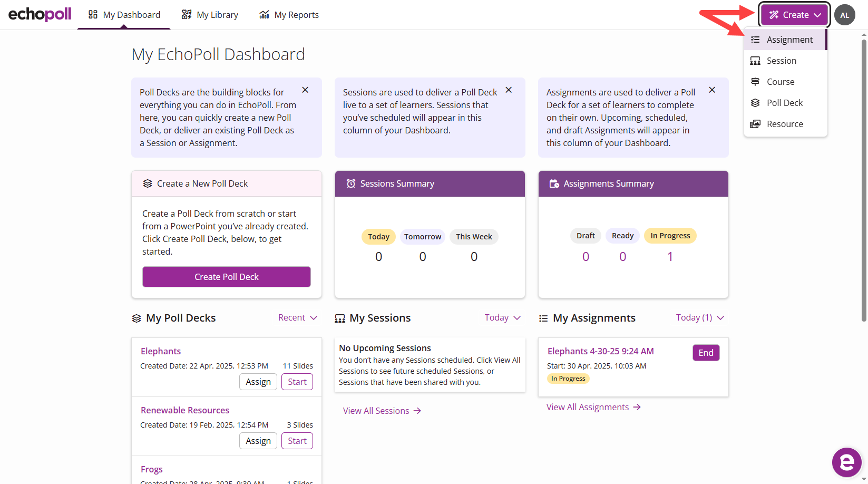Dismiss the Poll Decks info card

coord(305,90)
